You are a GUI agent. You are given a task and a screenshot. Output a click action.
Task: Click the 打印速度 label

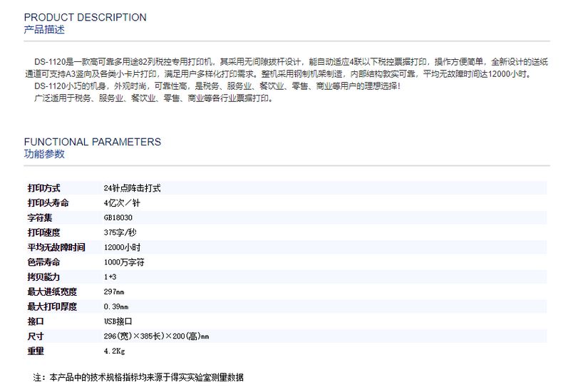[43, 232]
